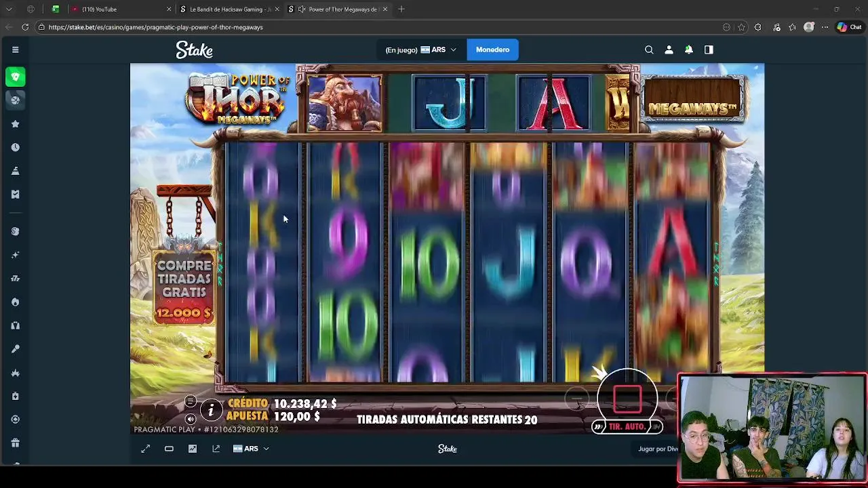Open recent clock icon in sidebar
The image size is (868, 488).
[x=15, y=147]
